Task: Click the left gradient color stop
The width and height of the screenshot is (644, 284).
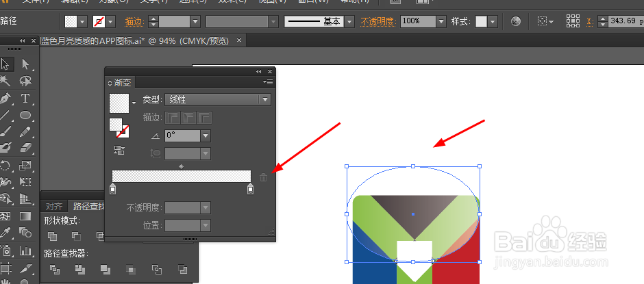Action: 113,189
